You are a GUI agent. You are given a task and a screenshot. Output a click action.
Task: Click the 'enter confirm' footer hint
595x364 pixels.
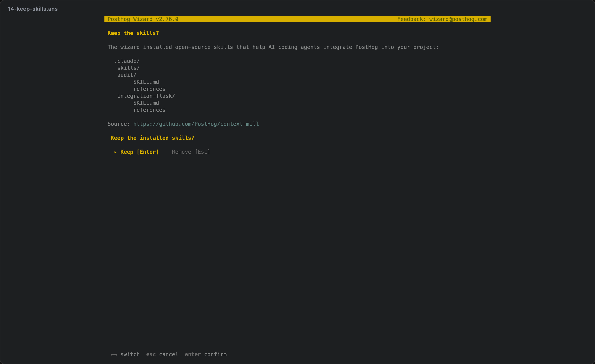click(206, 354)
